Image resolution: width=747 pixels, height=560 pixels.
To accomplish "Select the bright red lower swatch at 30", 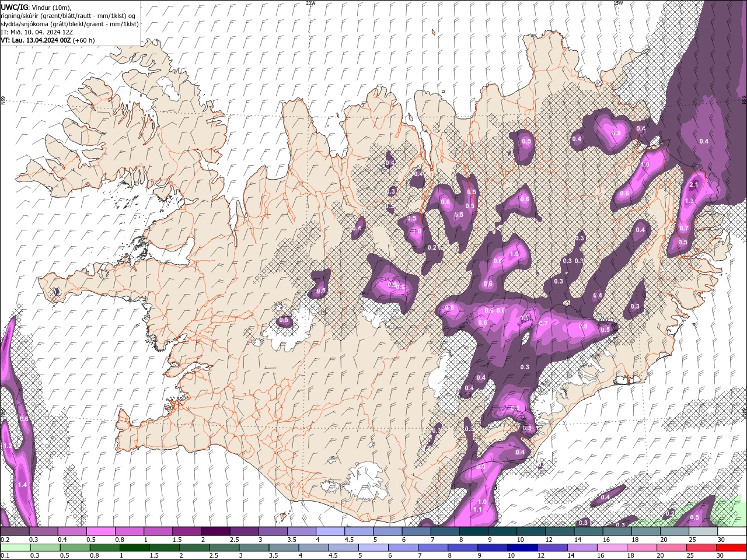I will pyautogui.click(x=731, y=548).
